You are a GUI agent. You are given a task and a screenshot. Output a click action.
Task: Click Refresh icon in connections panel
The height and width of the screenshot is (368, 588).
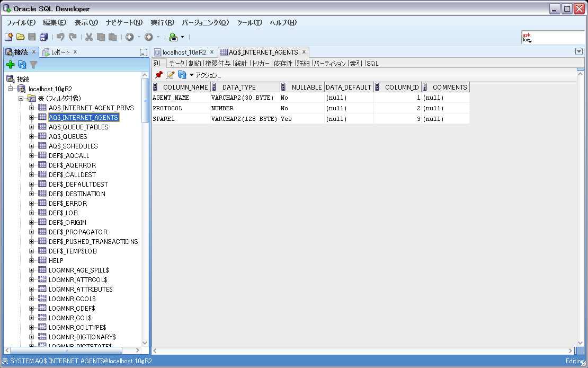22,65
